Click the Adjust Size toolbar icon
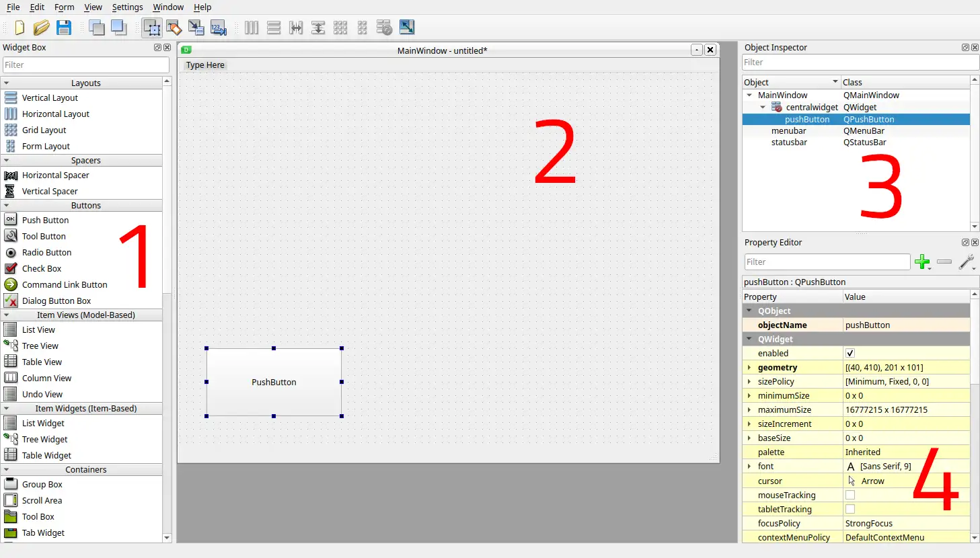Viewport: 980px width, 558px height. pyautogui.click(x=407, y=28)
